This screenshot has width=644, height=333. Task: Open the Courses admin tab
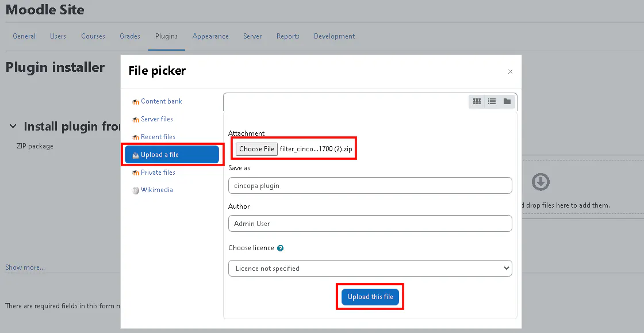93,36
